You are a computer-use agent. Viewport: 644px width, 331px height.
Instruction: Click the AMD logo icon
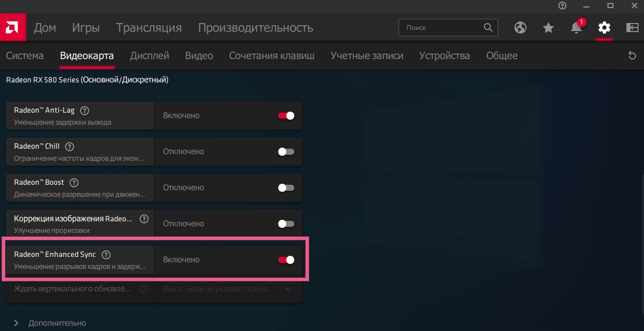pos(13,28)
